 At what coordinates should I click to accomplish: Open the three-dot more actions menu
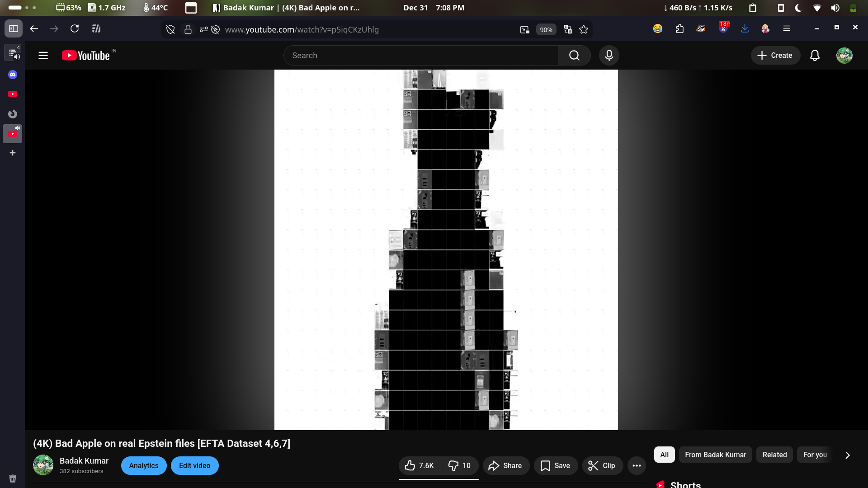[637, 465]
